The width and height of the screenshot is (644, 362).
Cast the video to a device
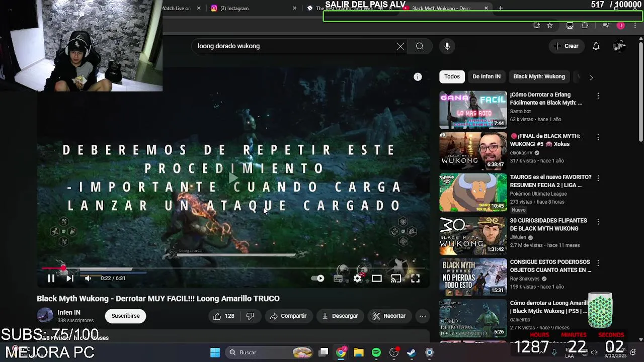tap(396, 278)
